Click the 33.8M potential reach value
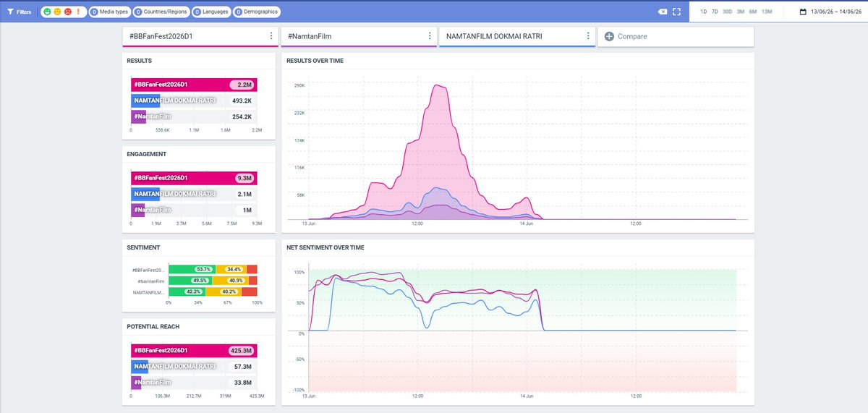The width and height of the screenshot is (868, 413). click(242, 382)
